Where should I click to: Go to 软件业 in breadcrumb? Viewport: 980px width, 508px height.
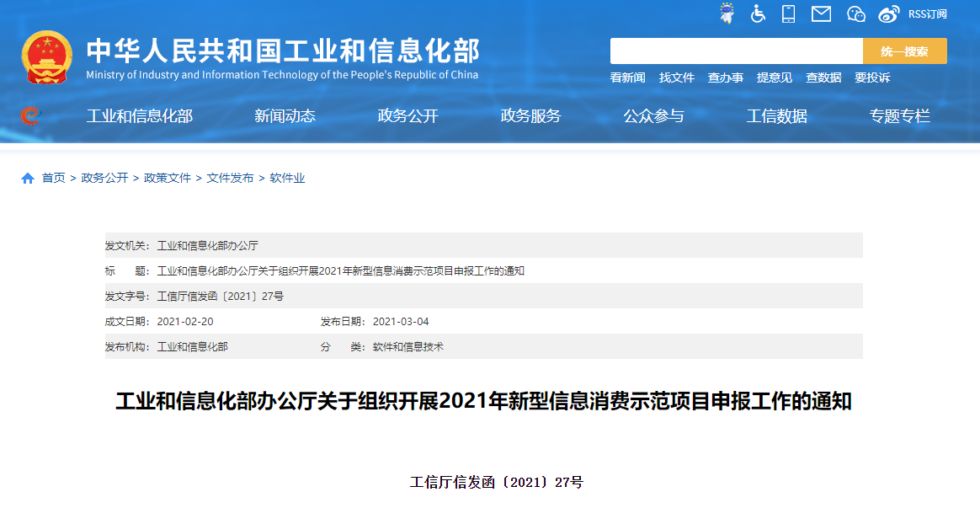(x=287, y=179)
